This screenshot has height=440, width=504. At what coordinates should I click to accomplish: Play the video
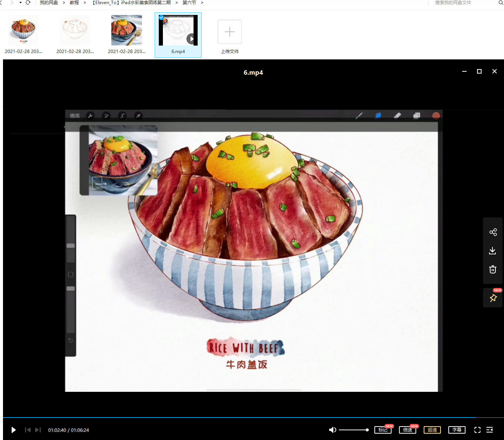[13, 430]
